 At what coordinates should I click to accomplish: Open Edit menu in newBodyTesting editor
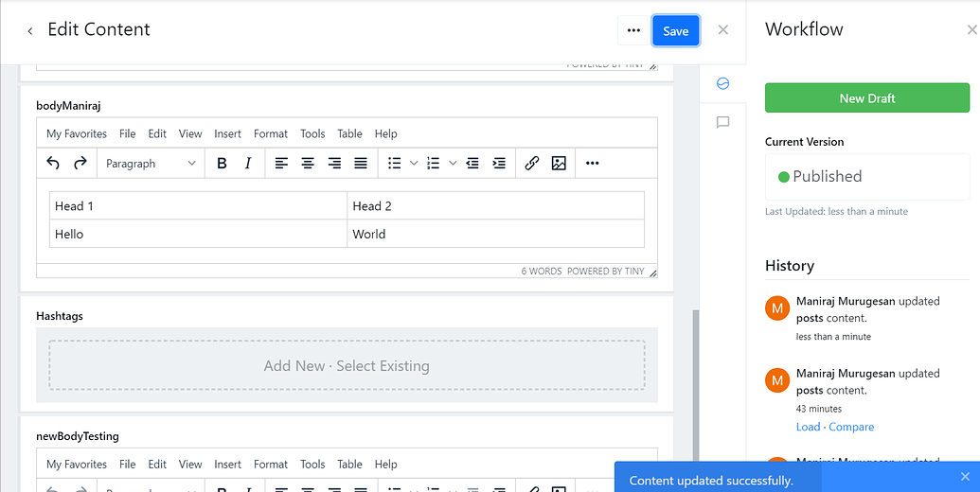157,464
